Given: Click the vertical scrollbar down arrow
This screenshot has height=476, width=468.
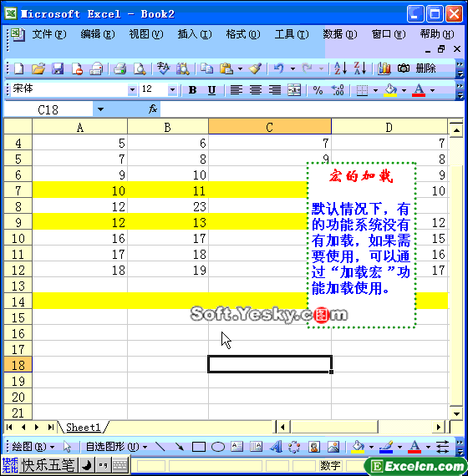Looking at the screenshot, I should click(456, 413).
